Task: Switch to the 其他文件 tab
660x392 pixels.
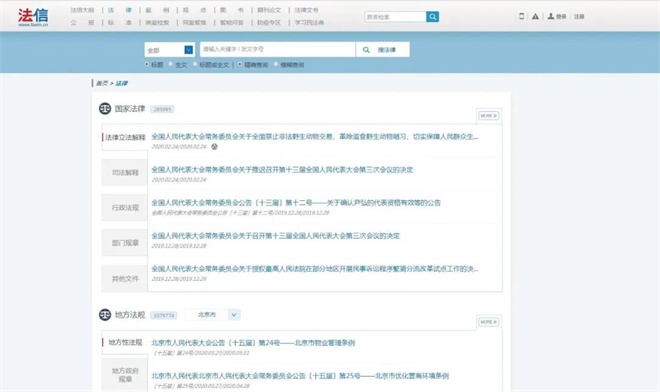Action: [125, 278]
